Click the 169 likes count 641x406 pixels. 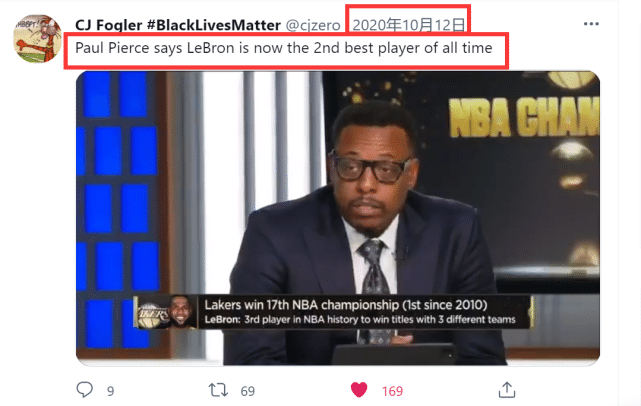(x=392, y=391)
